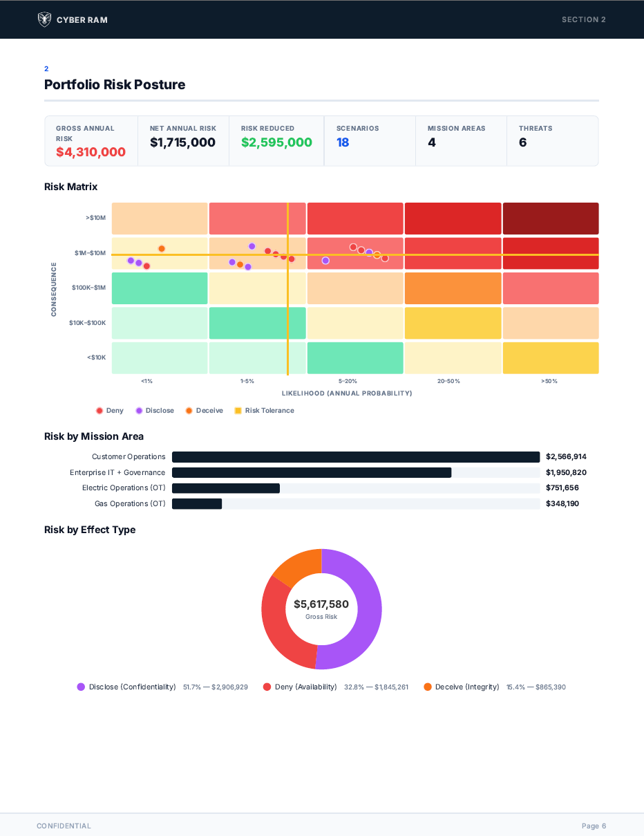The image size is (644, 836).
Task: Open the SECTION 2 navigation item
Action: 583,19
